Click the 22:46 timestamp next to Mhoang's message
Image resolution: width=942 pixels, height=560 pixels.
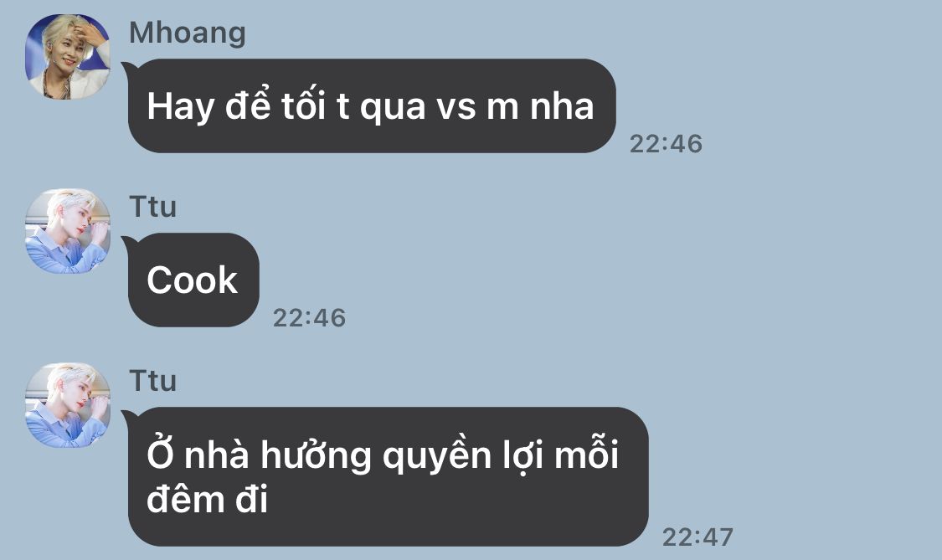click(666, 144)
